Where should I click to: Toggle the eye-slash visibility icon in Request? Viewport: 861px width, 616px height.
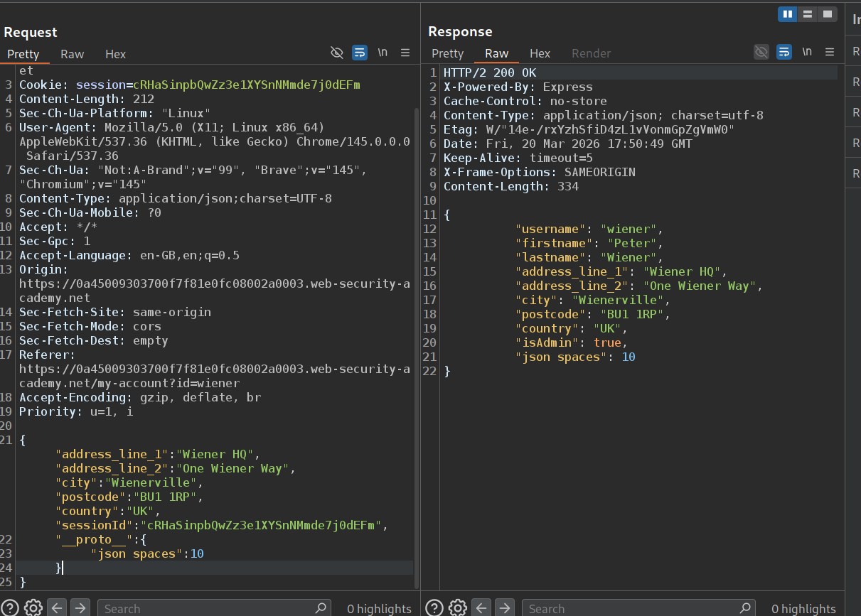[337, 53]
